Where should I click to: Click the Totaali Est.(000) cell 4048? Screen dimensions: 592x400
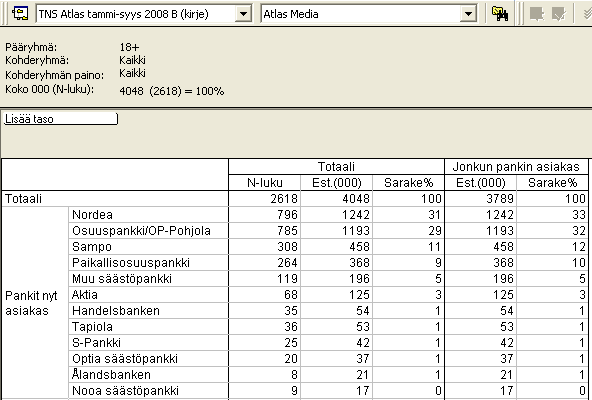pos(337,199)
